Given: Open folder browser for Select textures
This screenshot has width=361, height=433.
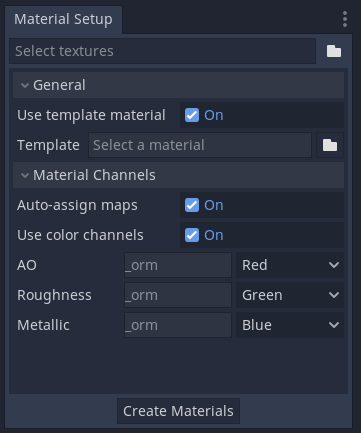Looking at the screenshot, I should (x=334, y=51).
